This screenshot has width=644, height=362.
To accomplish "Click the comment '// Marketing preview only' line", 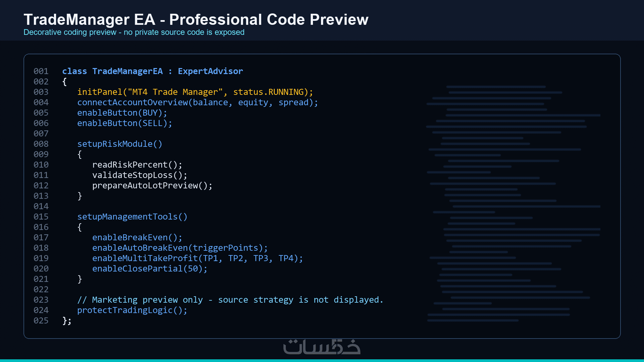I will click(230, 300).
